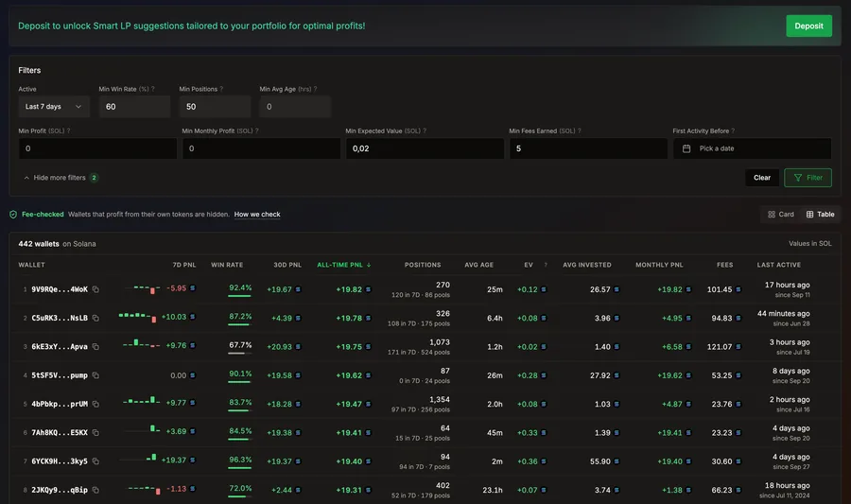This screenshot has width=851, height=504.
Task: Click the Min Avg Age help icon
Action: click(315, 89)
